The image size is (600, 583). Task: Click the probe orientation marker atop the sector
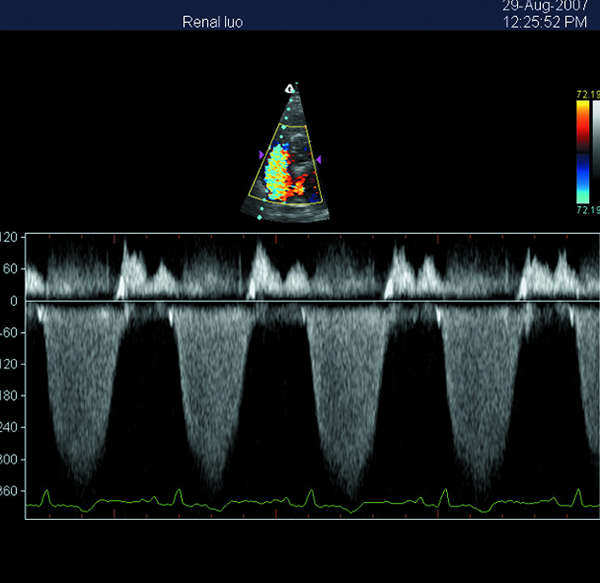pos(289,89)
